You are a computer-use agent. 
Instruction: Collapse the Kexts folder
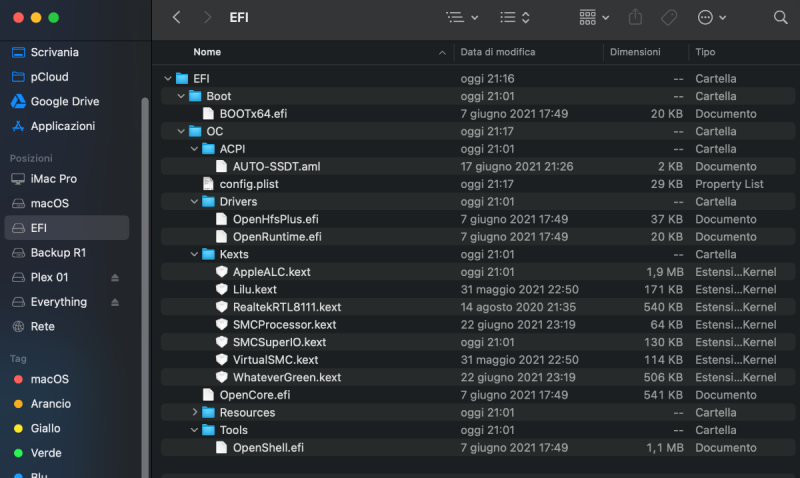195,254
